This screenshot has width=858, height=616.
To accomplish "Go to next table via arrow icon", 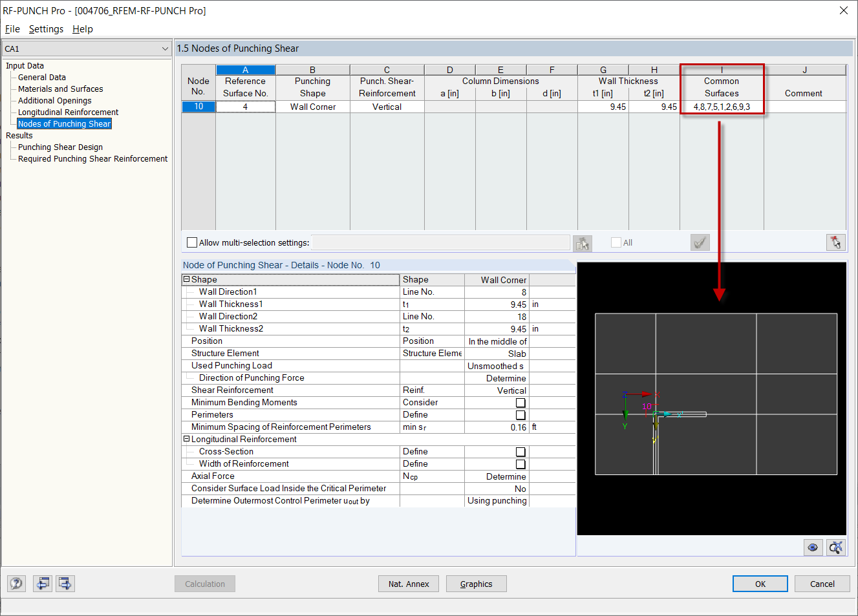I will point(65,583).
